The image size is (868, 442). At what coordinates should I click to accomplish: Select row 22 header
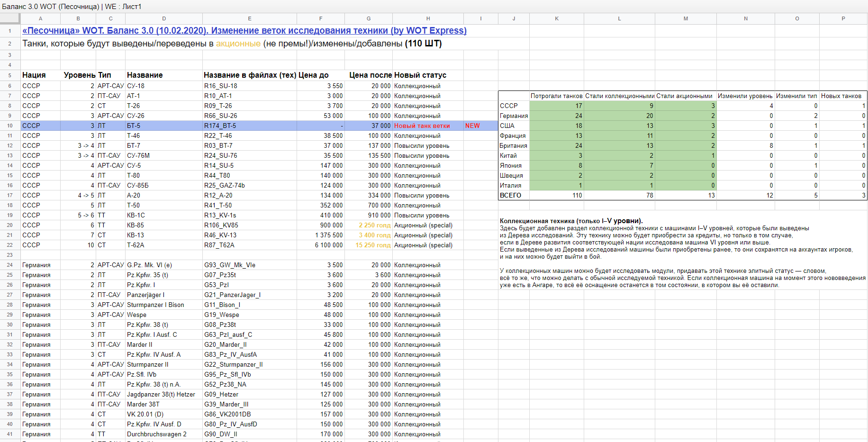(10, 245)
